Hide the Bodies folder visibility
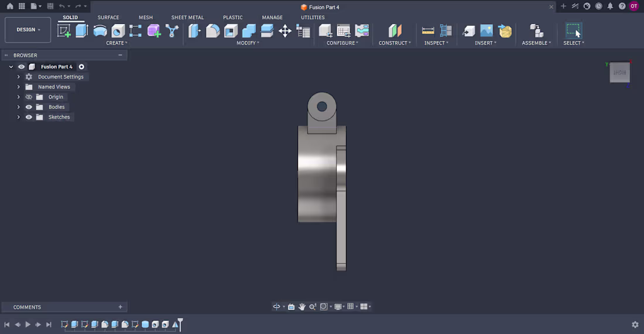 coord(29,107)
